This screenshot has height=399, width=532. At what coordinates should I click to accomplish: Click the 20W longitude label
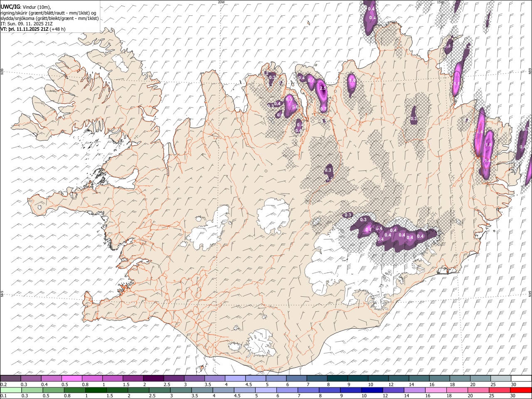coord(221,2)
